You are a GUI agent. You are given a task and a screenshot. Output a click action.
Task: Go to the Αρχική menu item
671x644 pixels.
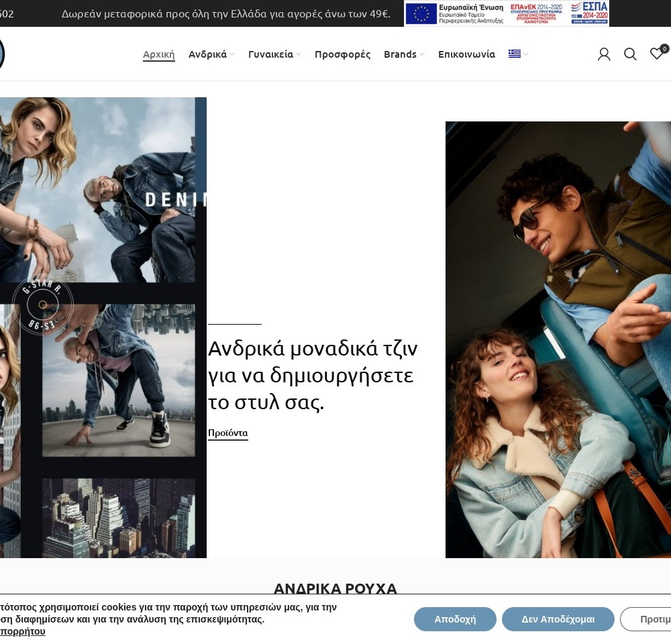pos(158,54)
